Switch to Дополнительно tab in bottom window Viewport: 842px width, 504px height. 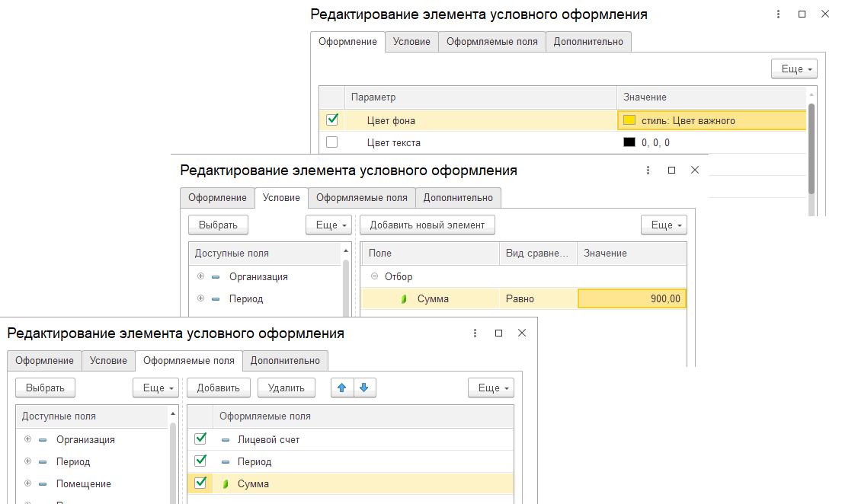(x=286, y=360)
